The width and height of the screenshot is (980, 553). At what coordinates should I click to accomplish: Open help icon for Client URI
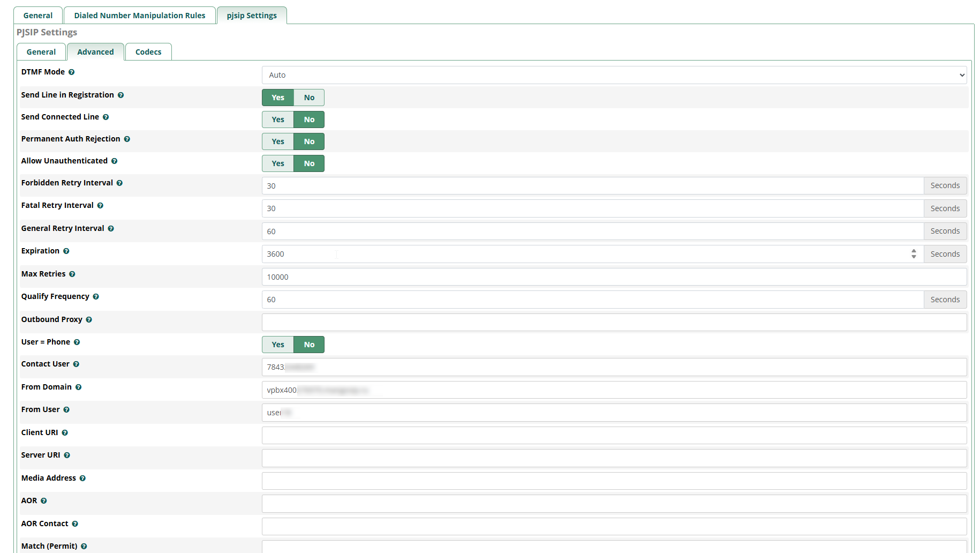point(65,433)
